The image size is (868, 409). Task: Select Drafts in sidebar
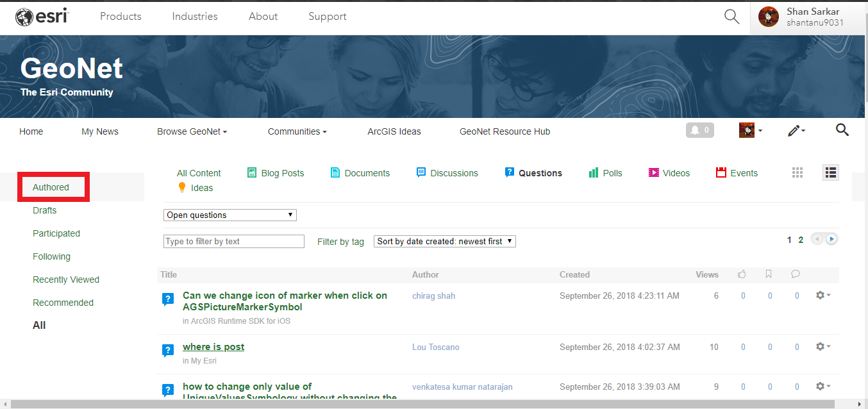coord(45,210)
